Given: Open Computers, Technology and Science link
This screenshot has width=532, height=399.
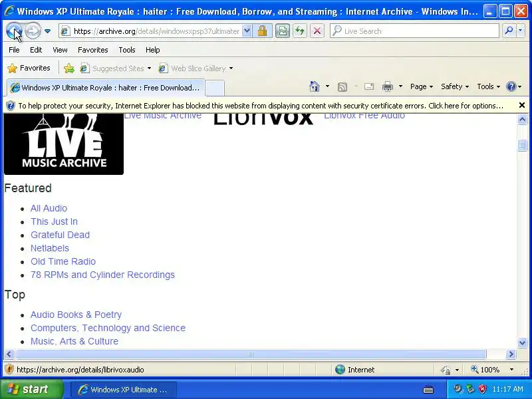Looking at the screenshot, I should click(x=108, y=328).
